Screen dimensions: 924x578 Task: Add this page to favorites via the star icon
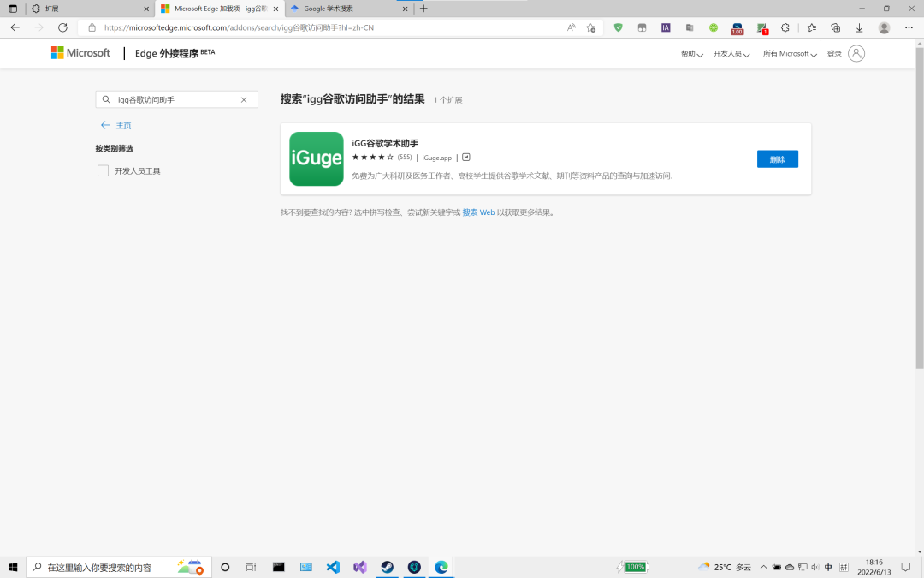tap(591, 27)
